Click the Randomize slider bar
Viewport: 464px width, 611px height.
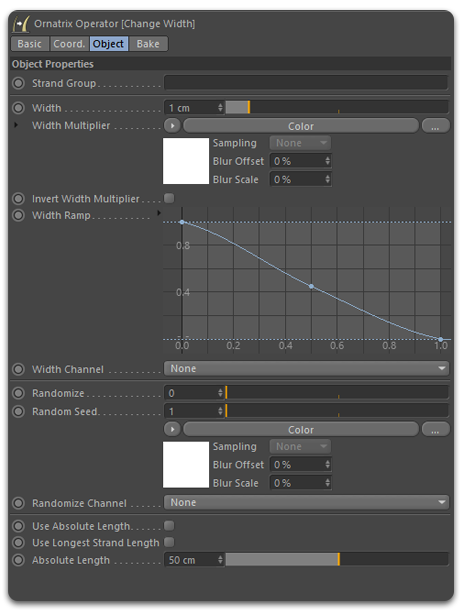pyautogui.click(x=337, y=393)
